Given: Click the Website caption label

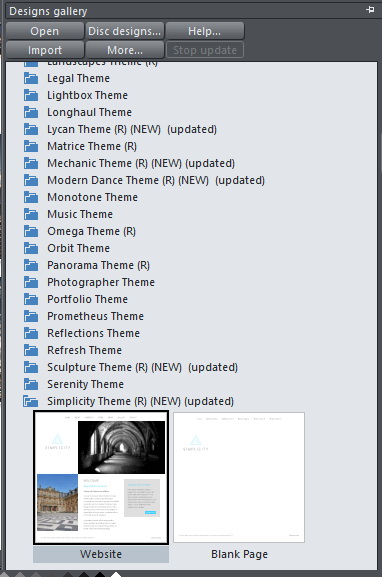Looking at the screenshot, I should [x=101, y=554].
